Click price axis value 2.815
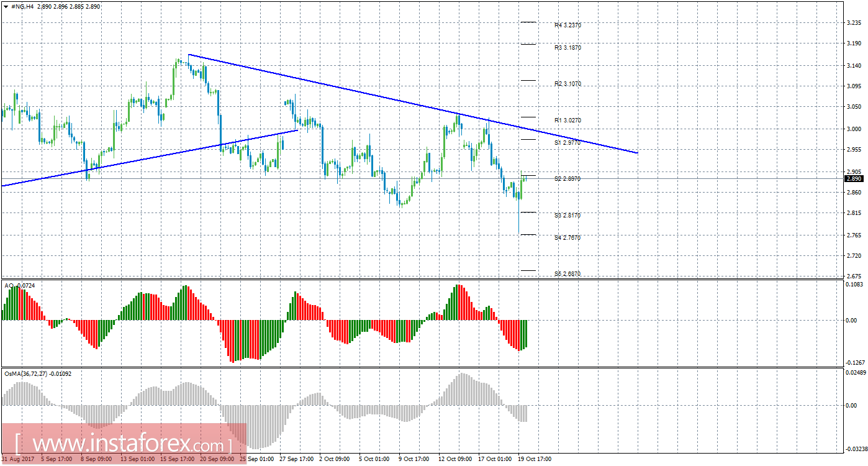 [856, 213]
